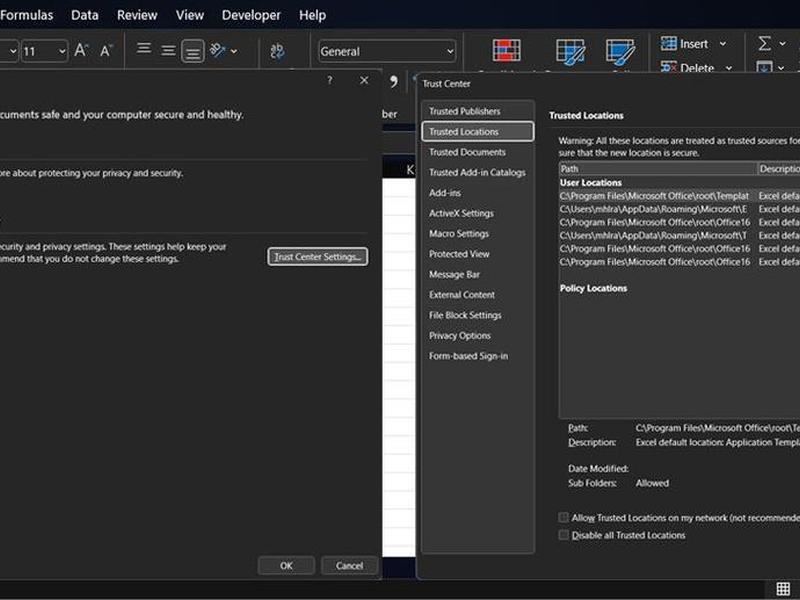Open the font size dropdown showing 11

point(62,51)
